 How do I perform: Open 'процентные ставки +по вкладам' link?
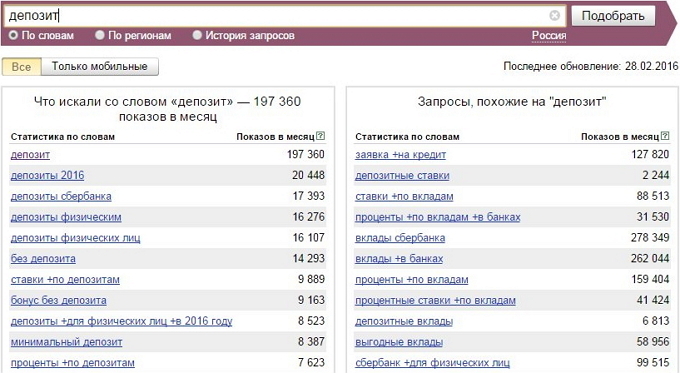435,301
